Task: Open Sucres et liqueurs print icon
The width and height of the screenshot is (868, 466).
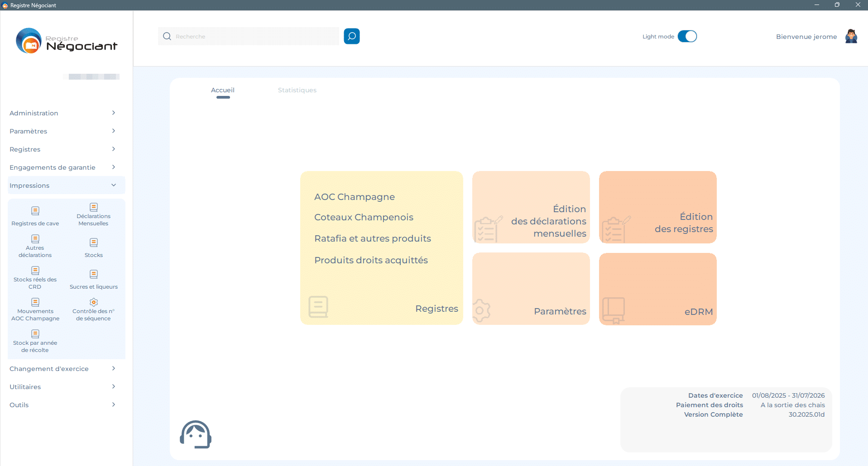Action: [x=94, y=275]
